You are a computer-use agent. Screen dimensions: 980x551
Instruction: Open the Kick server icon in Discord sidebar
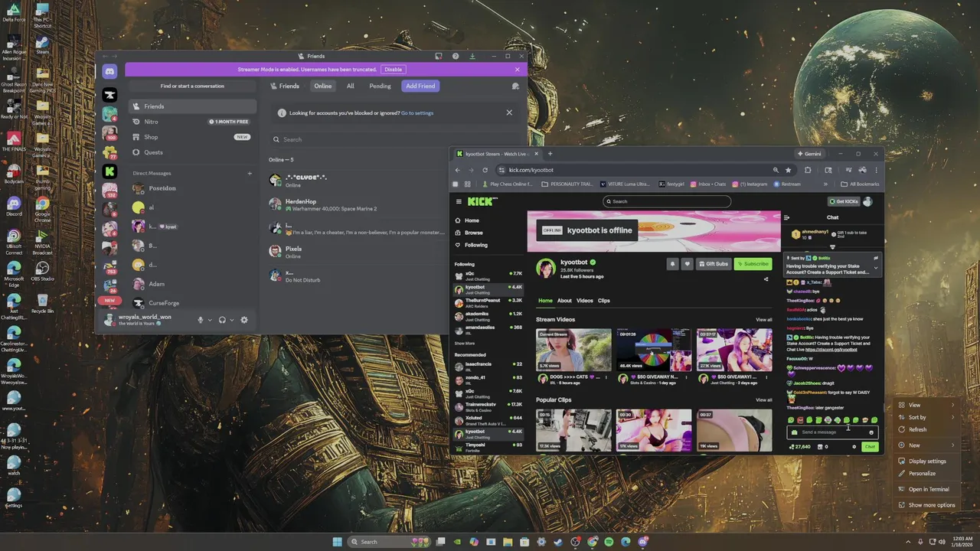click(109, 171)
